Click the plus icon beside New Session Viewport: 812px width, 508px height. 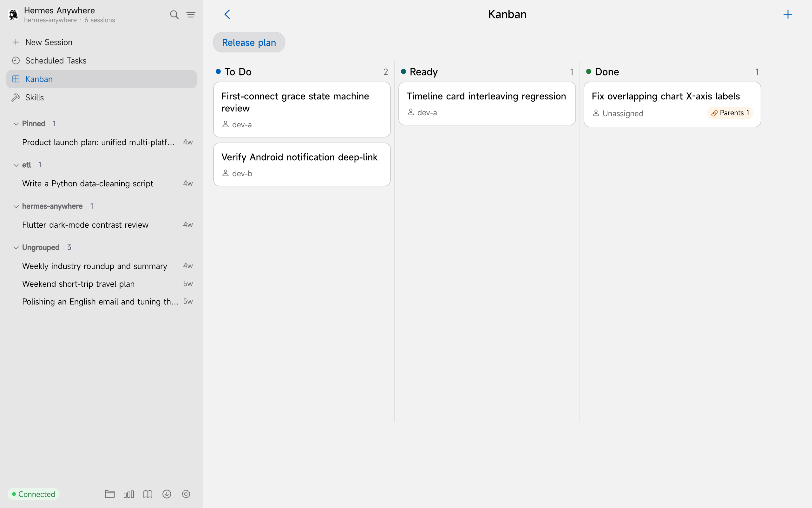pyautogui.click(x=16, y=42)
